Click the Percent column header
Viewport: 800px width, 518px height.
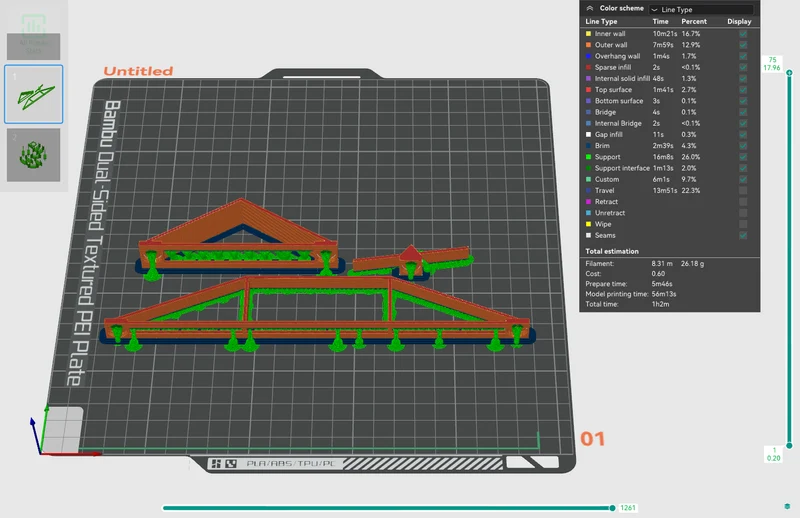(x=694, y=21)
